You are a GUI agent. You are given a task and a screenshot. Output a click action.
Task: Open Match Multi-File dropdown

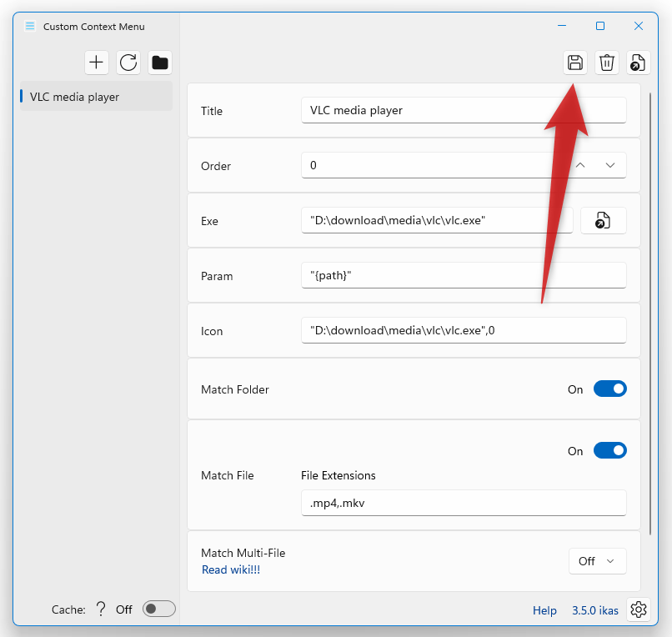[598, 560]
